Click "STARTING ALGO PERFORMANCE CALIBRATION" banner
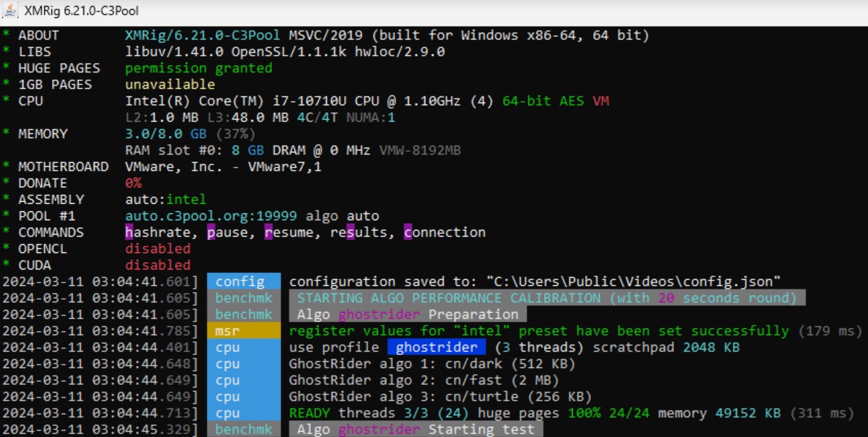 click(x=547, y=298)
